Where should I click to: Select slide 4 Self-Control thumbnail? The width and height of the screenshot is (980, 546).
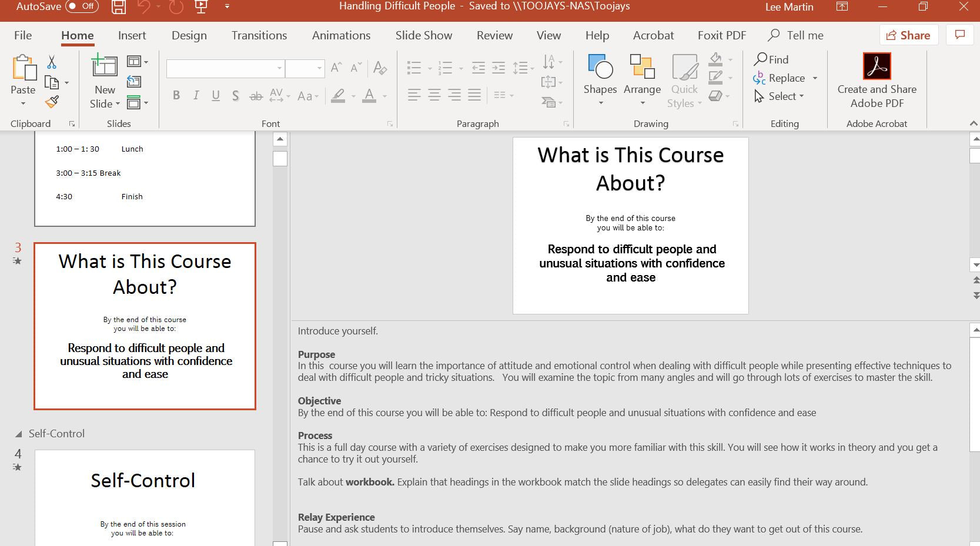point(145,498)
